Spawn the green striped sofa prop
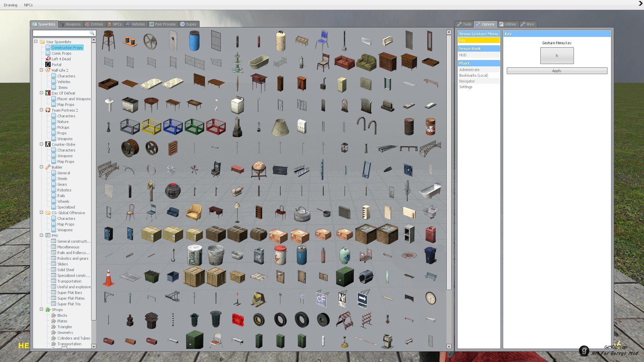 (366, 62)
